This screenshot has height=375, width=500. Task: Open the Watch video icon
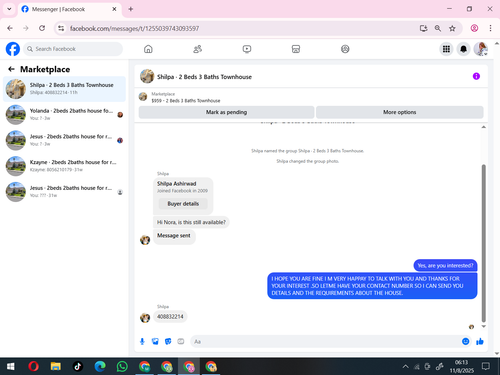coord(247,49)
